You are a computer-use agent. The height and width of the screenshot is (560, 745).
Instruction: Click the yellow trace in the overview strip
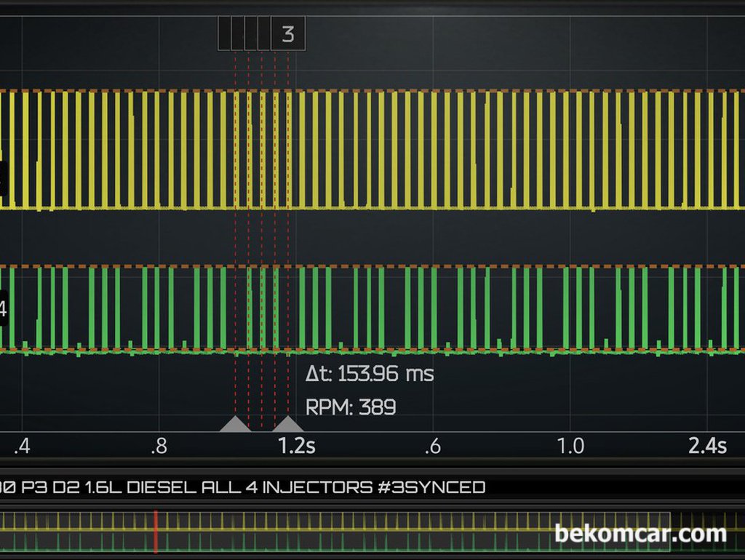click(364, 522)
